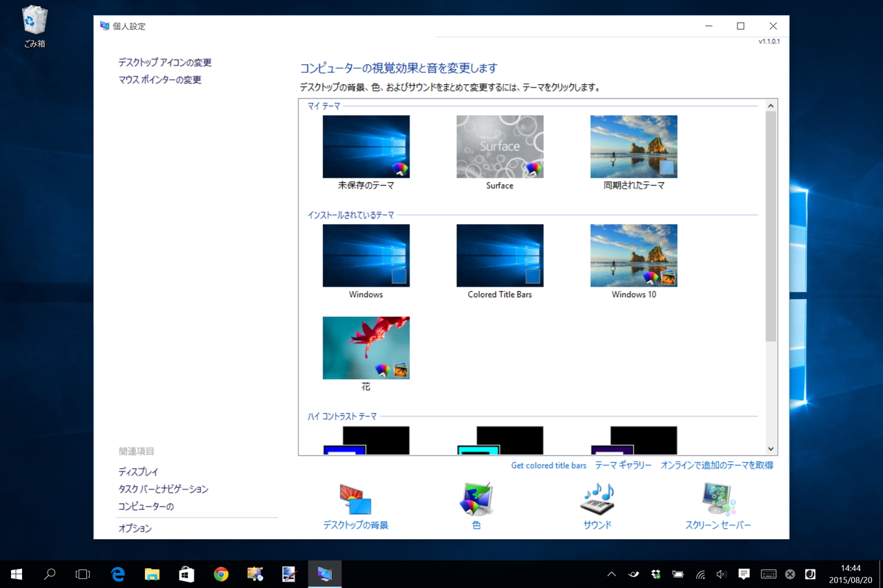Show hidden system tray icons

click(611, 574)
